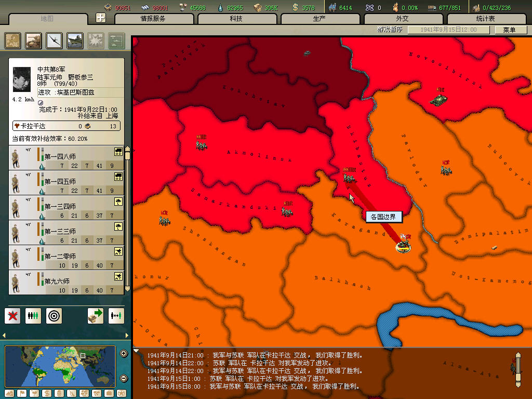Click the 1941年9月15日8:00 log entry
Viewport: 532px width, 399px height.
pos(253,387)
